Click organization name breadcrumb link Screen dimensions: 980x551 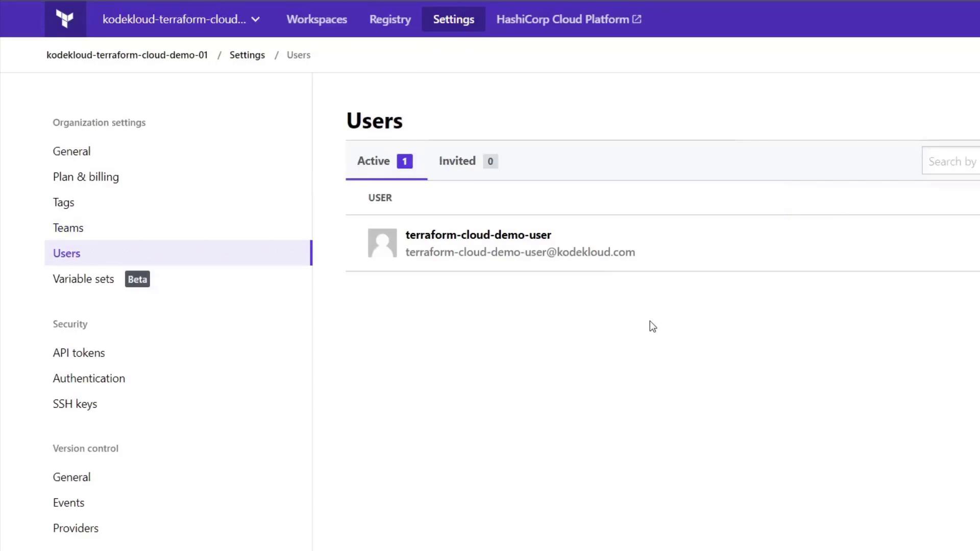point(127,55)
